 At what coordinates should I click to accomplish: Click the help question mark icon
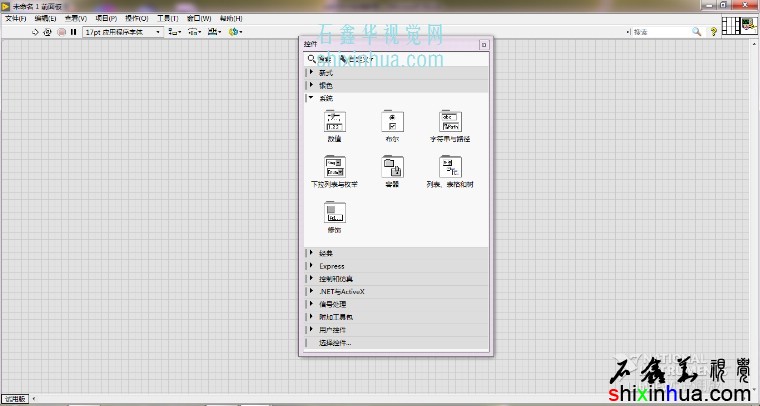click(713, 32)
